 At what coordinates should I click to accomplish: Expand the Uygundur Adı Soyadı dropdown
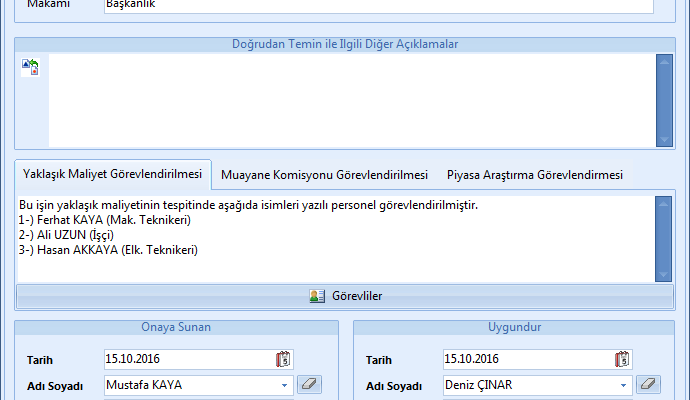tap(623, 385)
